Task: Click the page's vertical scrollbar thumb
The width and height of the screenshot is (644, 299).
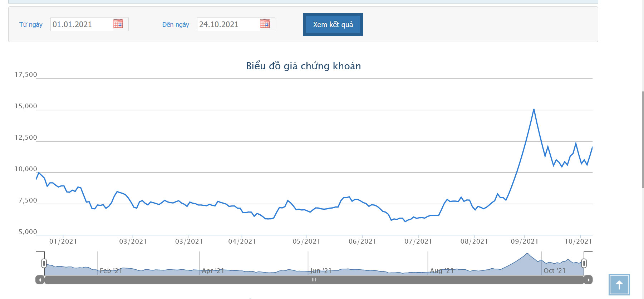Action: 643,139
